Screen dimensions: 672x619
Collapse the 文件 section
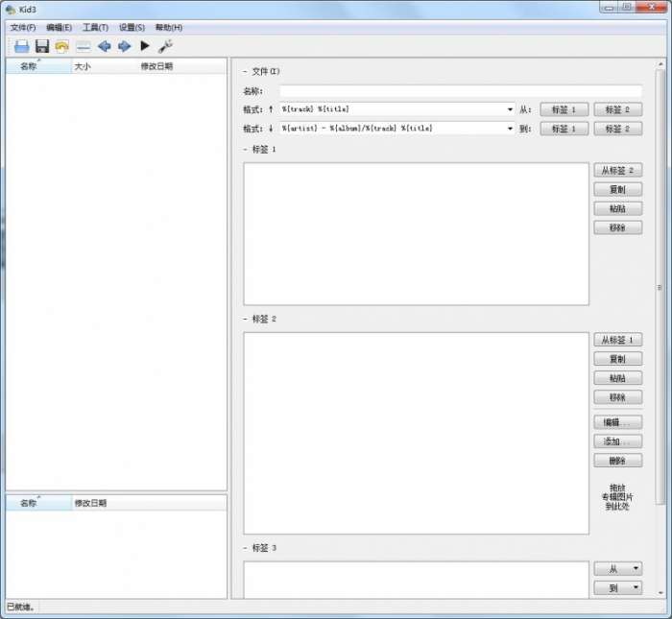245,72
